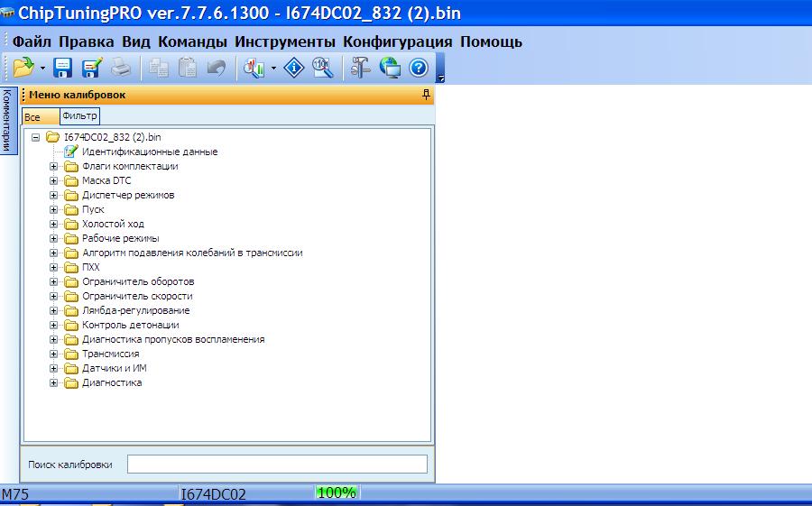
Task: Click the ChipTuningPRO app icon in title bar
Action: [x=7, y=12]
